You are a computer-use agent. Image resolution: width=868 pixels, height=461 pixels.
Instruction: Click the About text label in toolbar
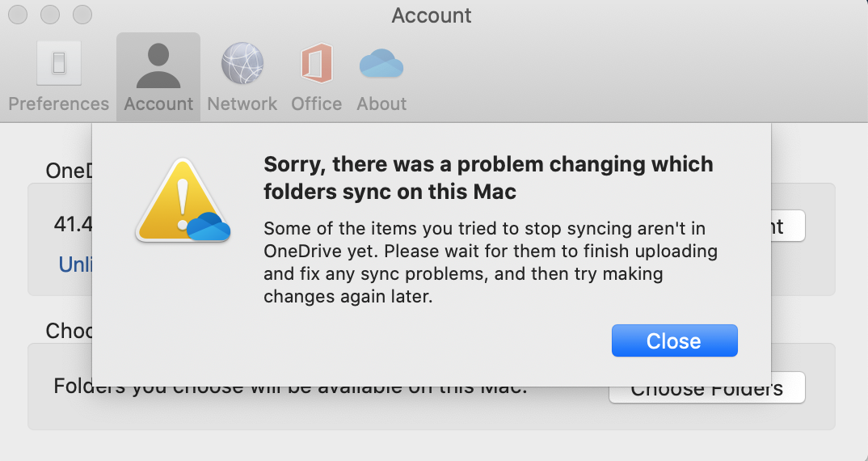pos(381,104)
